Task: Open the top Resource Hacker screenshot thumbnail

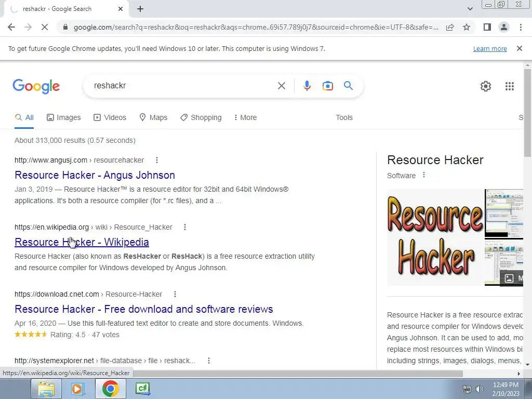Action: (x=504, y=213)
